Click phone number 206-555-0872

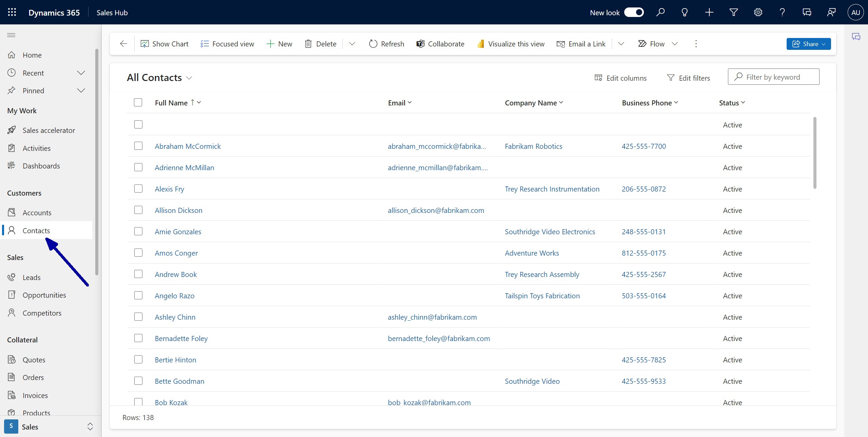point(644,189)
